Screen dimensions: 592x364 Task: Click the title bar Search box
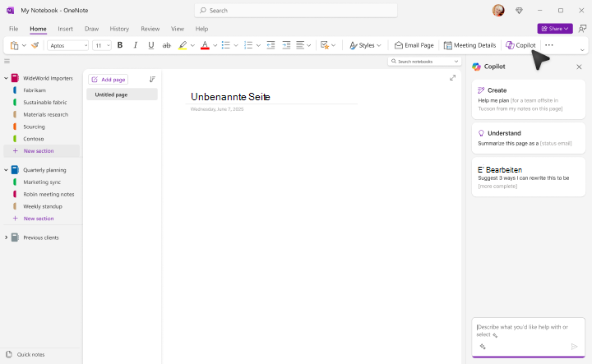tap(296, 11)
